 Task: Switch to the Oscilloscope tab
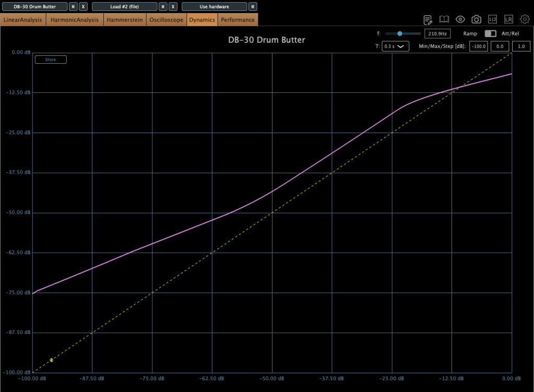pos(166,20)
